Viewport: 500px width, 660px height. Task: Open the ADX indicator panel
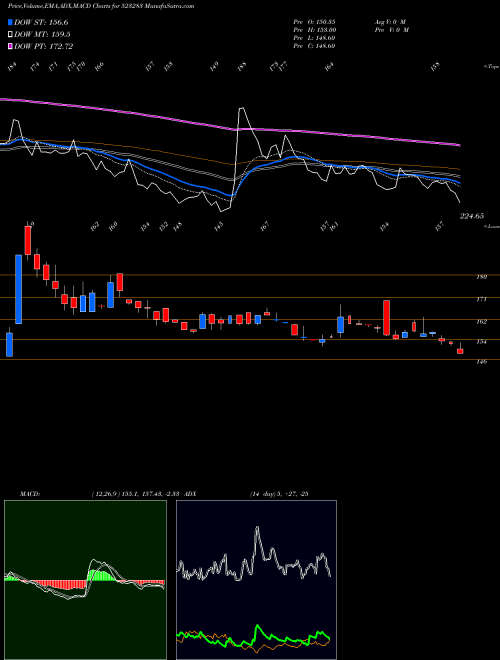[x=256, y=580]
